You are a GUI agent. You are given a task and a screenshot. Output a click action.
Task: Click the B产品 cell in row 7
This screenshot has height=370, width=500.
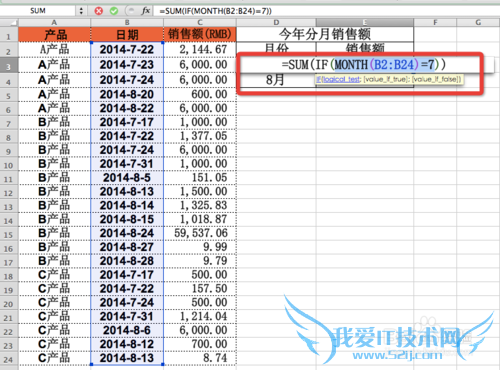point(54,122)
